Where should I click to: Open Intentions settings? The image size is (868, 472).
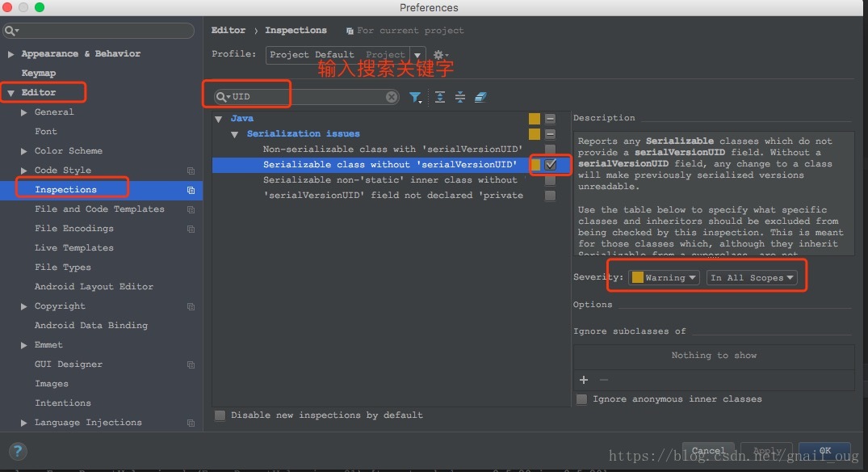(62, 402)
